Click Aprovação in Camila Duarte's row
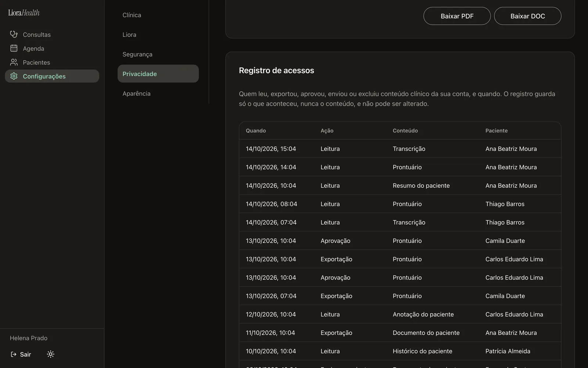The height and width of the screenshot is (368, 588). pos(336,241)
